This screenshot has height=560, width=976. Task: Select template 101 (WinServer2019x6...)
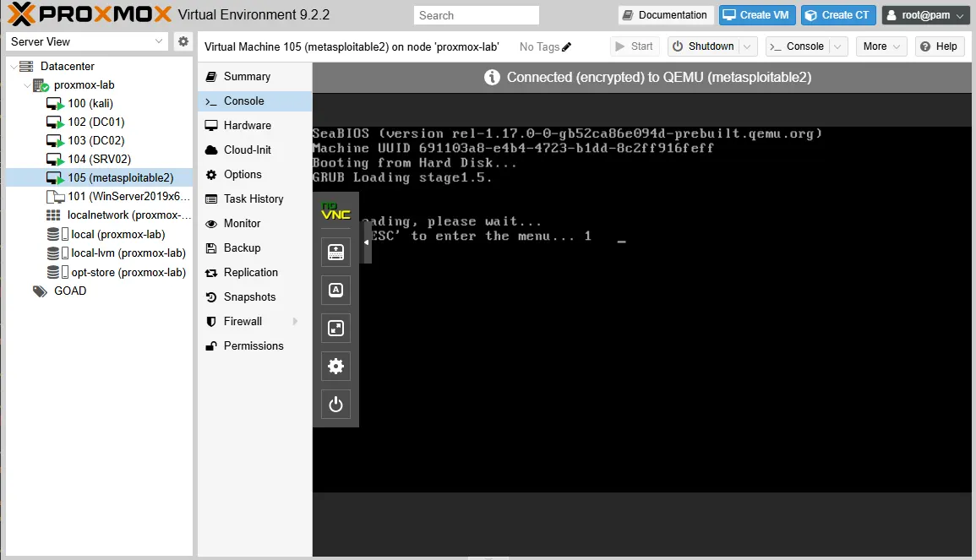[x=99, y=197]
